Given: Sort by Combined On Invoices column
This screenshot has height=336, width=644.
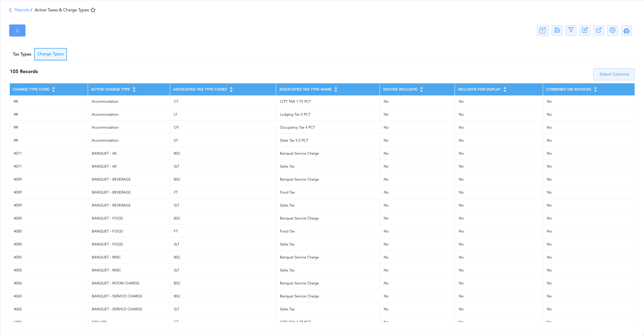Looking at the screenshot, I should (595, 89).
